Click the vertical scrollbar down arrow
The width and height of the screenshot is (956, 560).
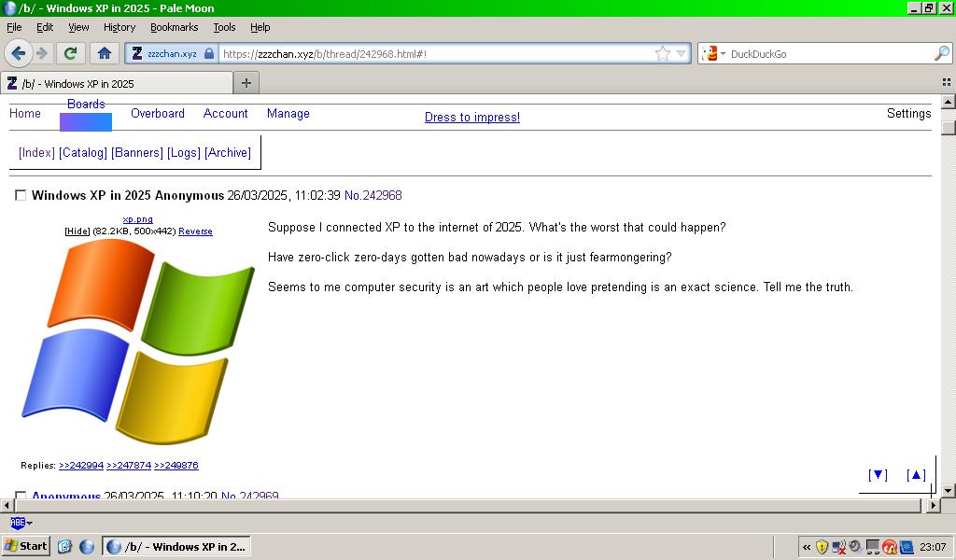pyautogui.click(x=949, y=490)
